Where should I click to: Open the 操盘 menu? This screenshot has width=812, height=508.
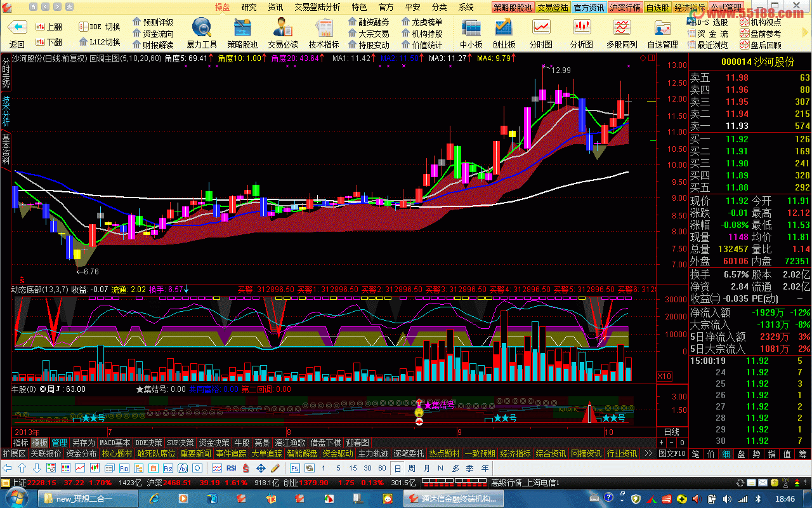pyautogui.click(x=222, y=7)
